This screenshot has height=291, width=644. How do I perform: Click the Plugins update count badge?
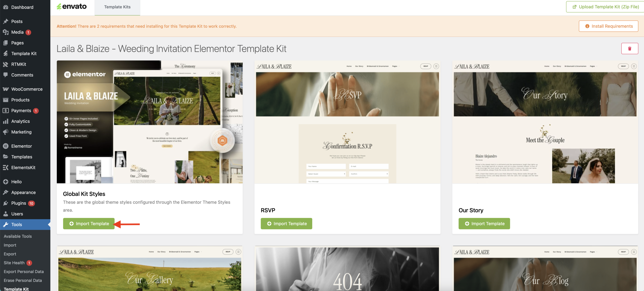[x=31, y=203]
